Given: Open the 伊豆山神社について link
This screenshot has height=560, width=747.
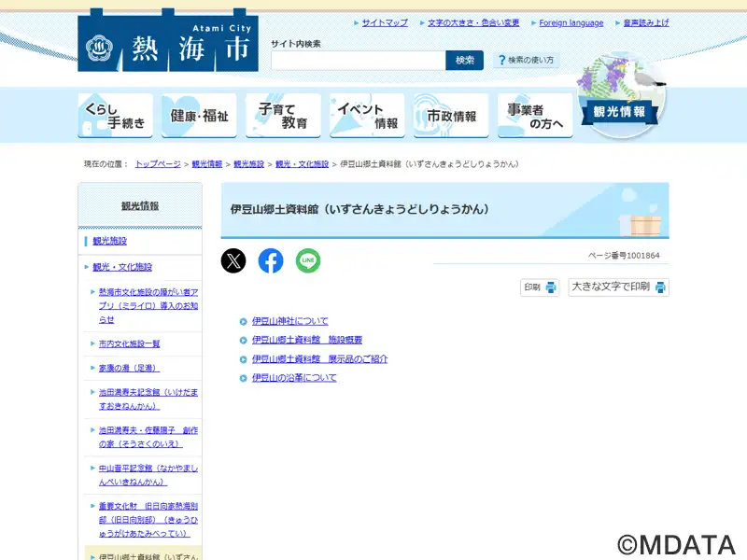Looking at the screenshot, I should point(289,321).
